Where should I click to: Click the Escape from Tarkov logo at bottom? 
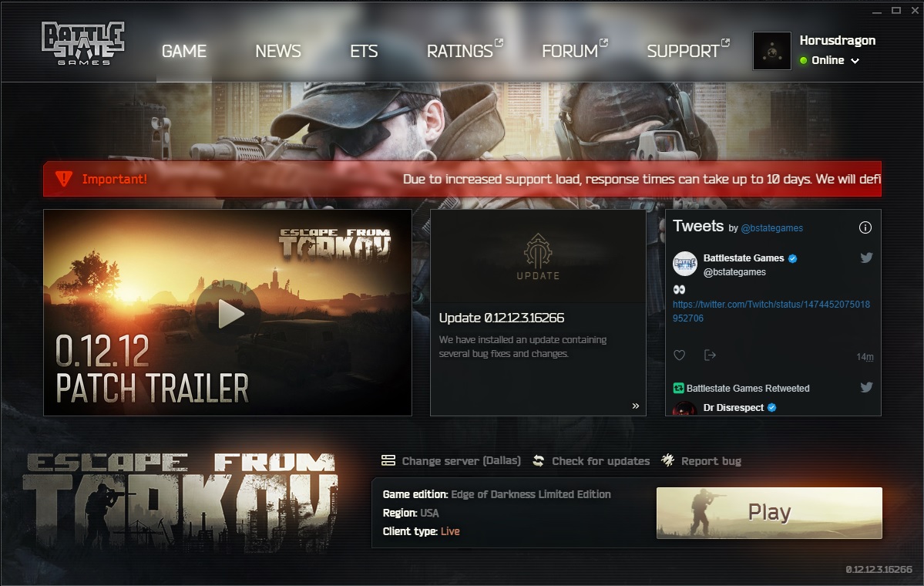[x=180, y=501]
